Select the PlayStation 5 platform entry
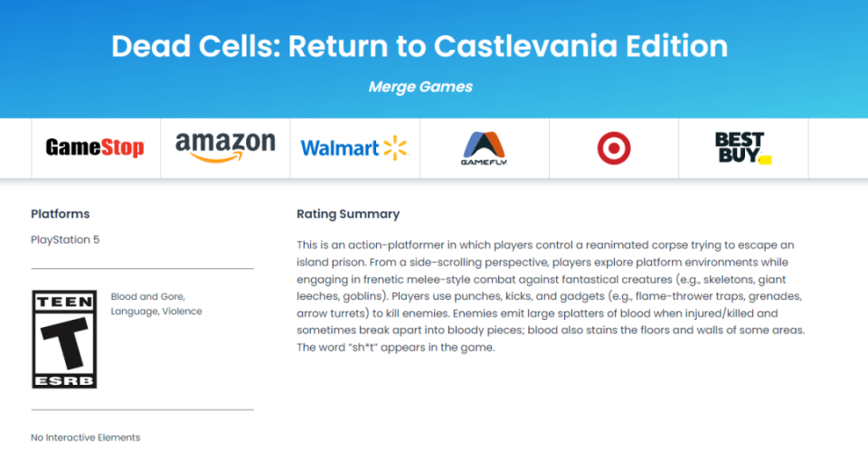Screen dimensions: 868x458 (65, 239)
